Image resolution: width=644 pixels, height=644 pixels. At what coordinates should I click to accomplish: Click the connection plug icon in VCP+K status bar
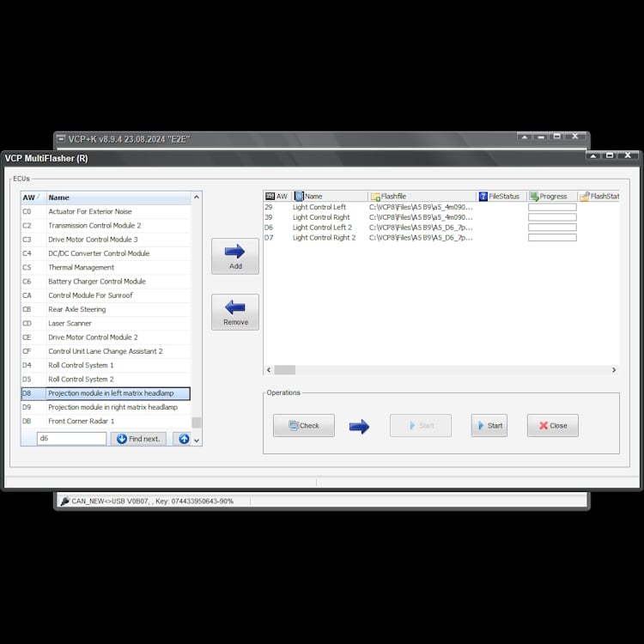click(64, 501)
